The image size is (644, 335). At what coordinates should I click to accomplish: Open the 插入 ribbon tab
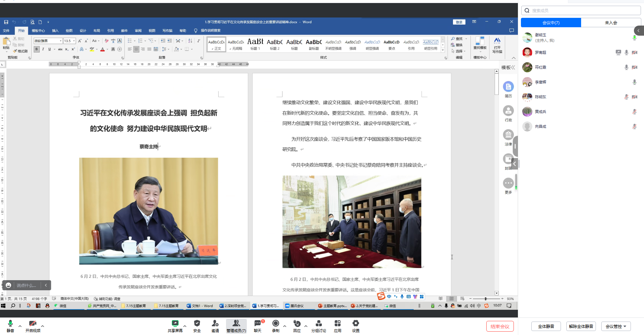(55, 31)
